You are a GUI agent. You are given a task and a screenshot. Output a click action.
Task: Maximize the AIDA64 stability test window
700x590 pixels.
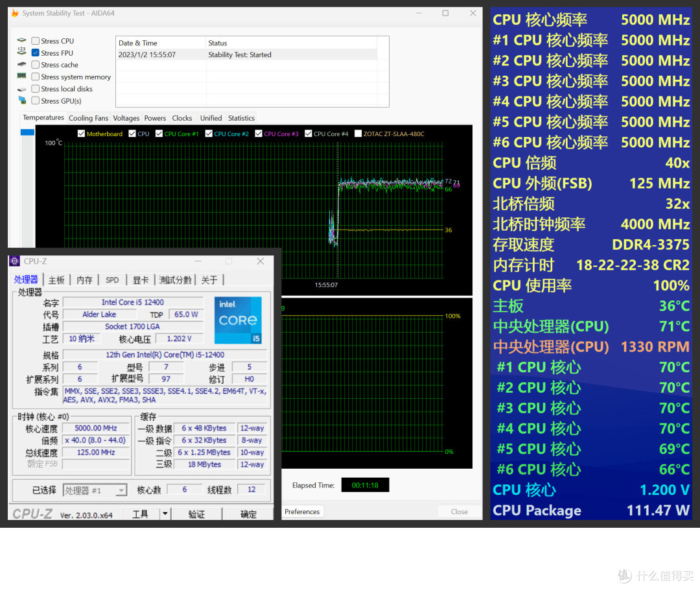point(445,13)
